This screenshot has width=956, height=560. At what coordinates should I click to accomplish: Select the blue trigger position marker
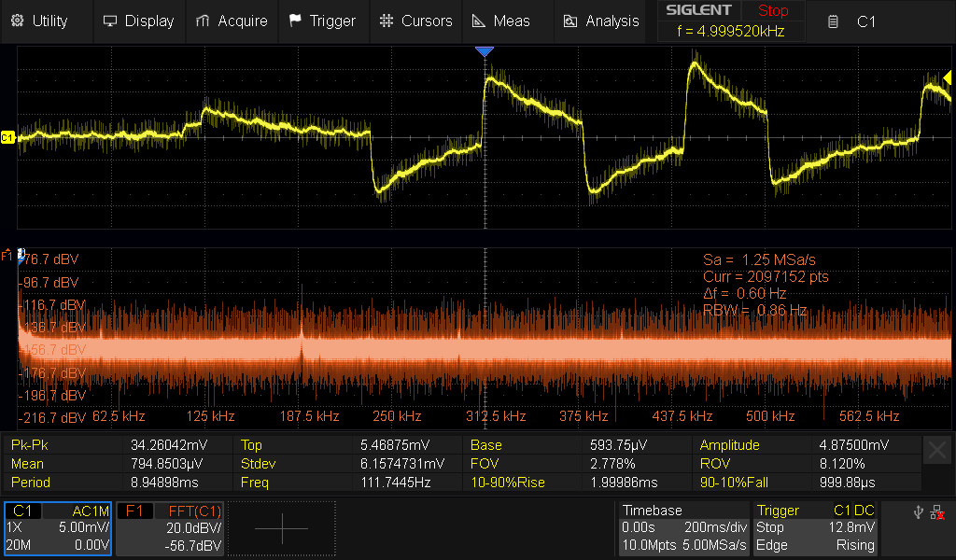[x=484, y=52]
